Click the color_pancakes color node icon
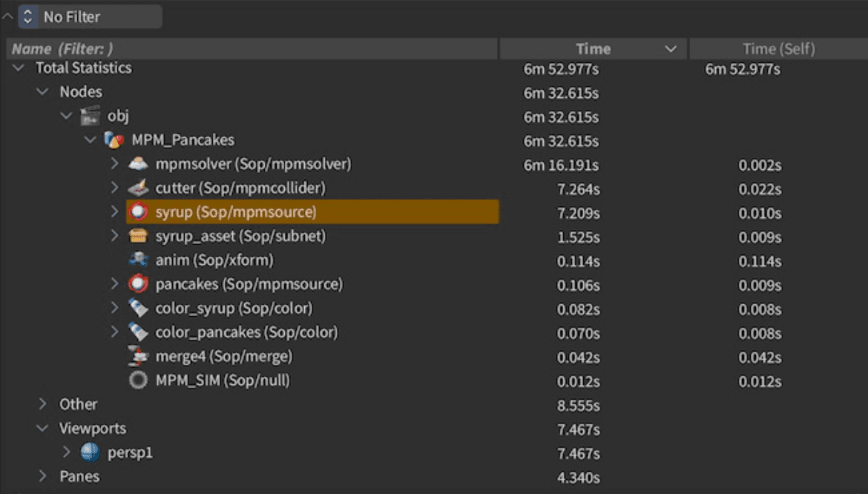 (138, 332)
